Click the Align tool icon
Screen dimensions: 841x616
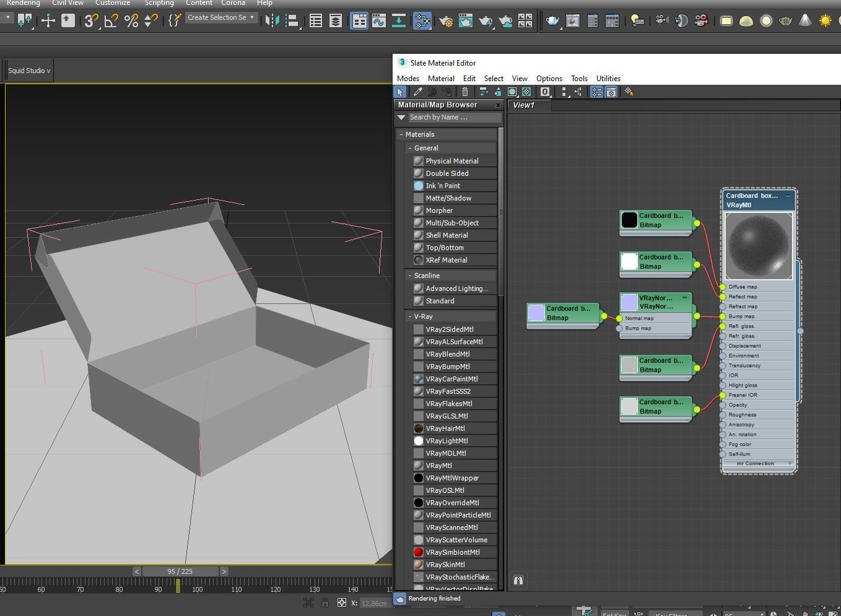(x=292, y=20)
